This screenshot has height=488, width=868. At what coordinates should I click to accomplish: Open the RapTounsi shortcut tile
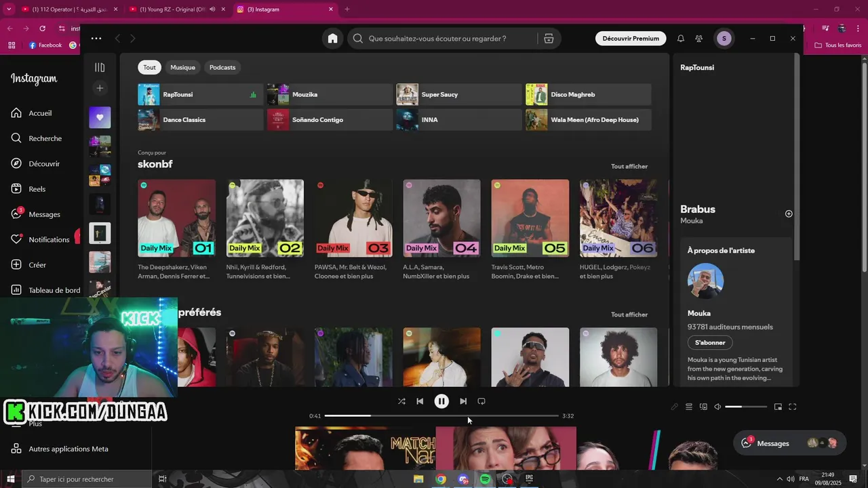click(200, 95)
